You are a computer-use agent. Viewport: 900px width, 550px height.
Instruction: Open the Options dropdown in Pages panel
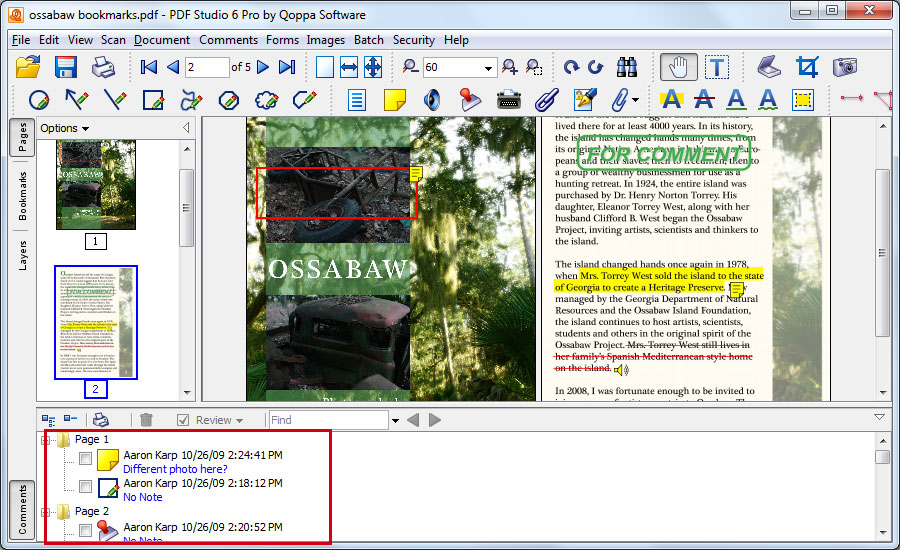coord(65,128)
